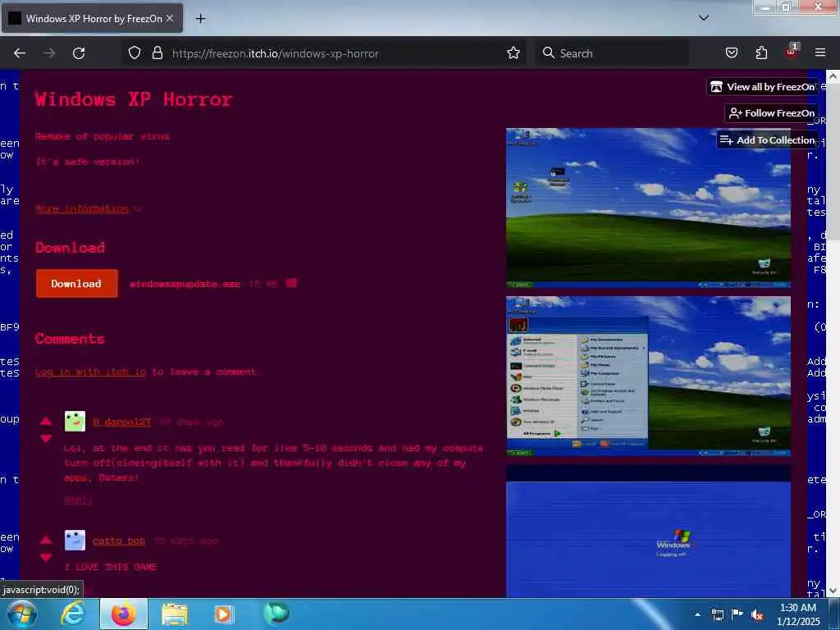Open Firefox application hamburger menu
The width and height of the screenshot is (840, 630).
coord(820,52)
